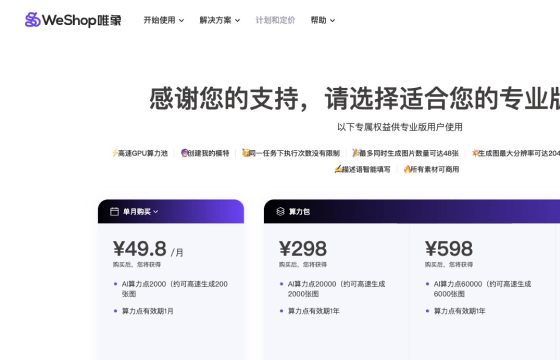Expand the 开始使用 chevron arrow
The height and width of the screenshot is (360, 560).
click(181, 21)
